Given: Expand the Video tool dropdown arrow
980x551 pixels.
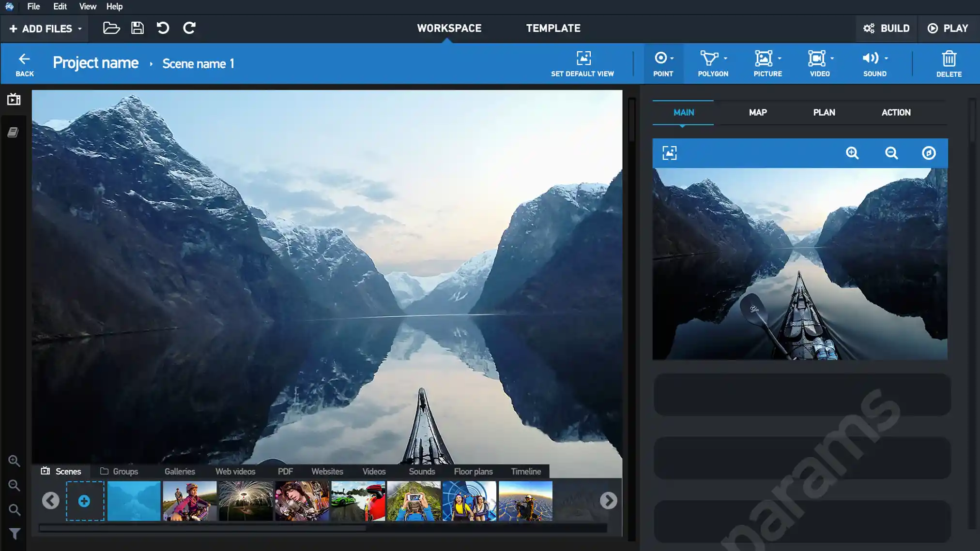Looking at the screenshot, I should point(832,58).
